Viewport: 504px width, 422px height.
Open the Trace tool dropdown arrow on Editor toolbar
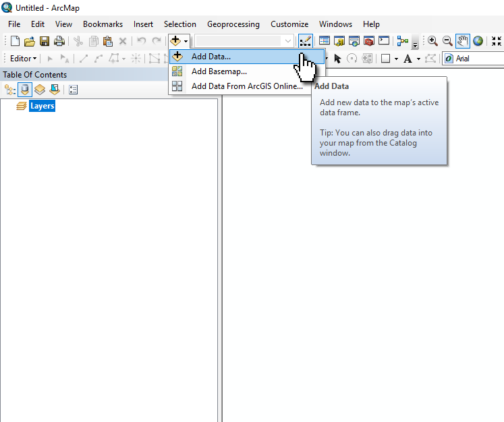click(x=123, y=59)
